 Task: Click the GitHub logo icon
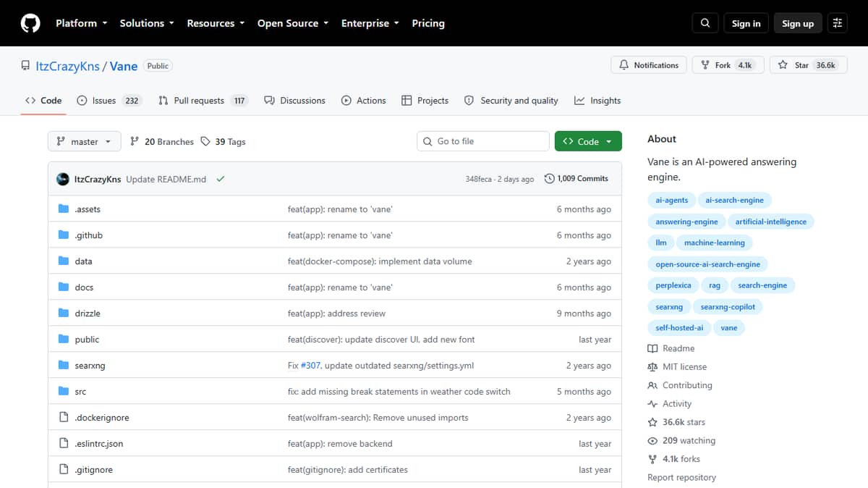30,23
